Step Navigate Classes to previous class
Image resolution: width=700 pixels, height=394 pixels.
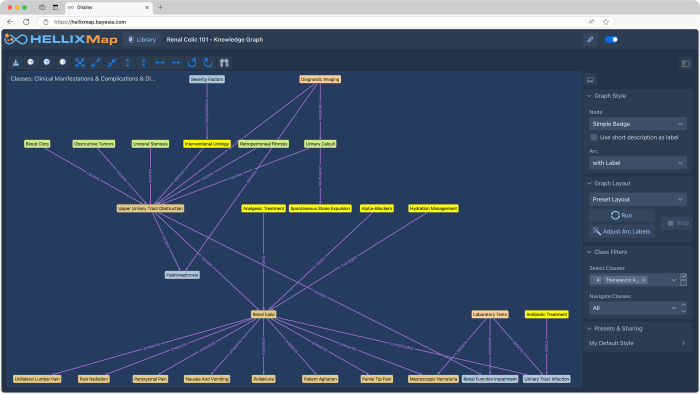pyautogui.click(x=683, y=305)
